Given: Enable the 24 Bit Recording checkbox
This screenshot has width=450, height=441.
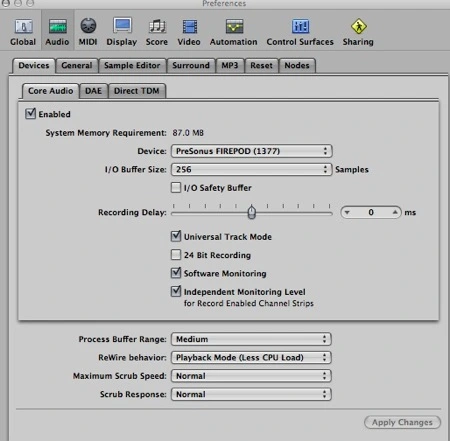Looking at the screenshot, I should pyautogui.click(x=176, y=255).
